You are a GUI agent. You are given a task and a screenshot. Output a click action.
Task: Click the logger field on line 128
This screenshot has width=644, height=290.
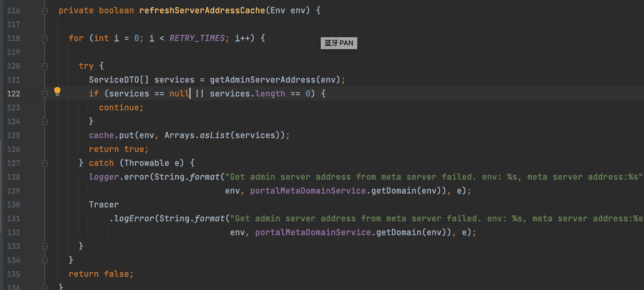104,177
